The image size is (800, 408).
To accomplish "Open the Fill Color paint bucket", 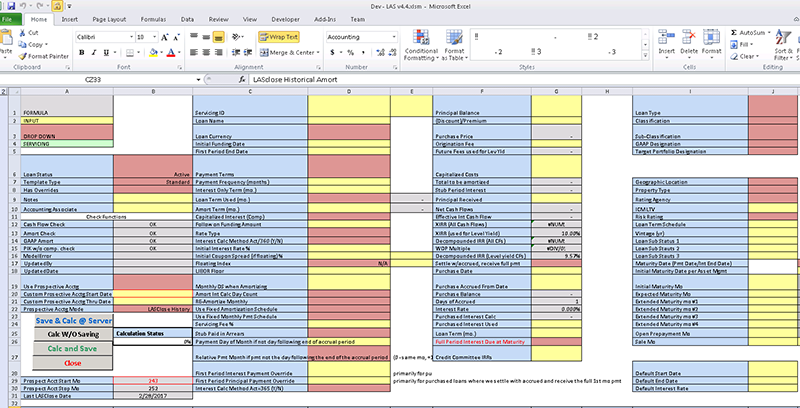I will pyautogui.click(x=154, y=53).
